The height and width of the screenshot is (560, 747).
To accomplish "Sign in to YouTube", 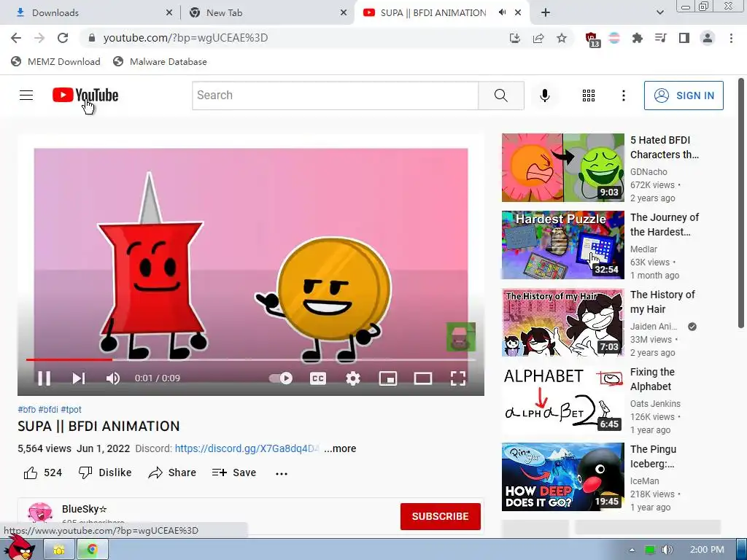I will (x=684, y=96).
